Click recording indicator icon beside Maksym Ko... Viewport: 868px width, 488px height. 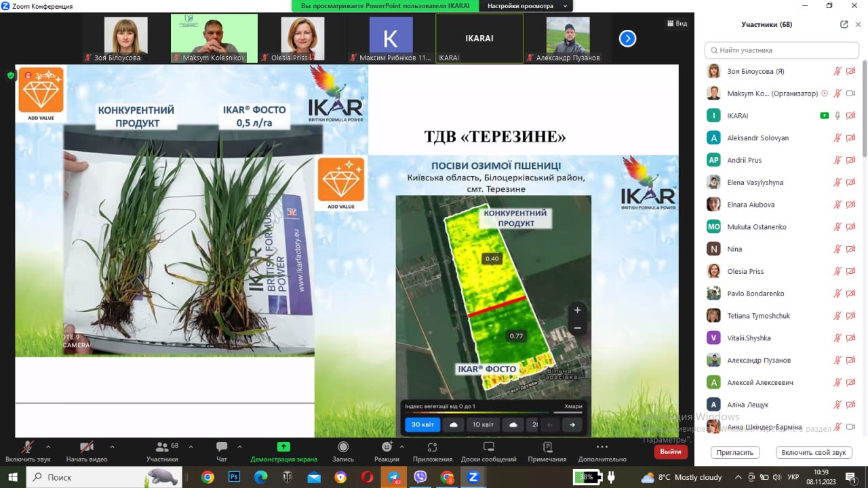pos(825,94)
